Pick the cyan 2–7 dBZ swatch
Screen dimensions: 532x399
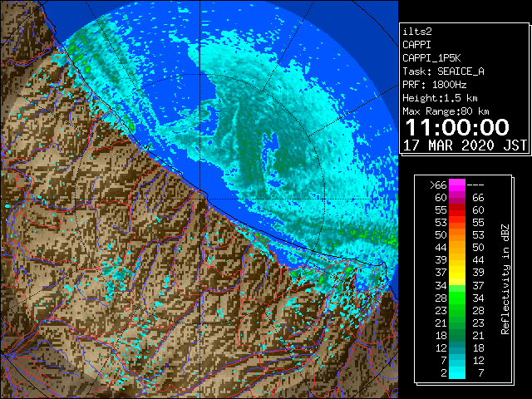(x=457, y=372)
